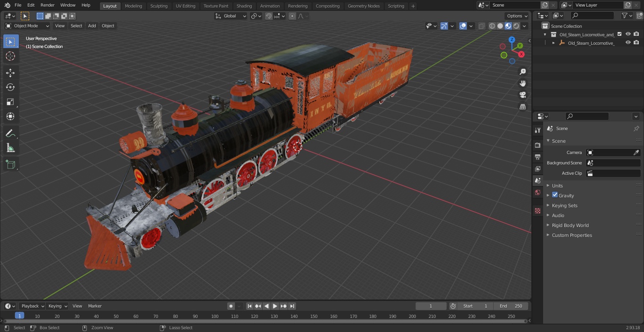Open the viewport shading options dropdown arrow
644x332 pixels.
point(524,26)
